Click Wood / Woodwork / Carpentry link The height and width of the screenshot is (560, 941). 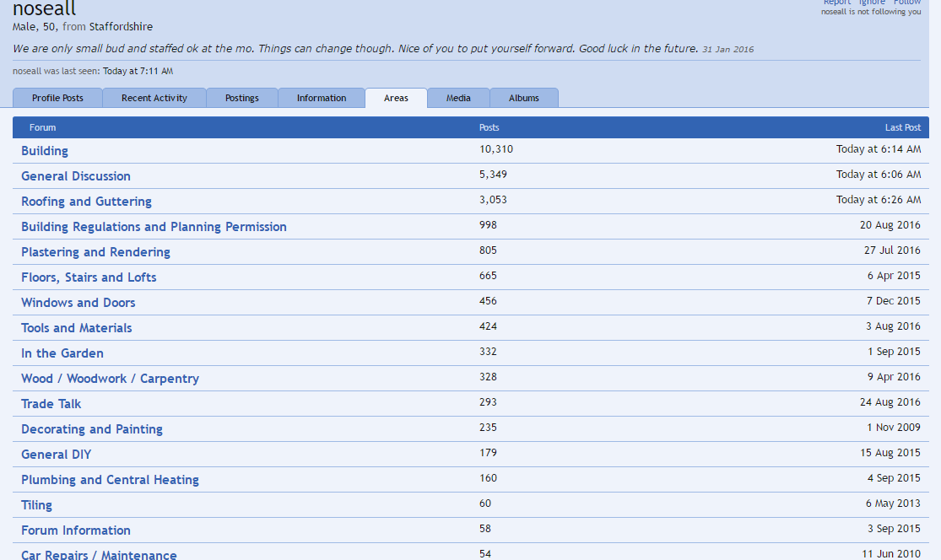(110, 379)
